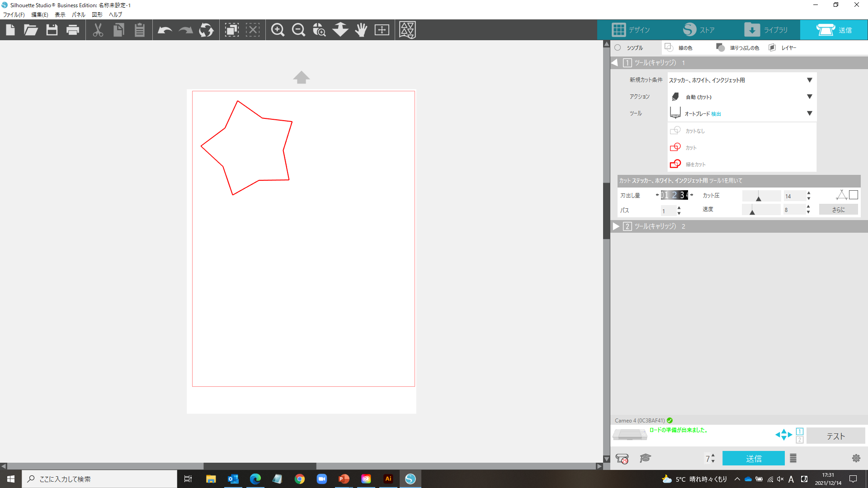868x488 pixels.
Task: Open a file with the folder icon
Action: tap(31, 30)
